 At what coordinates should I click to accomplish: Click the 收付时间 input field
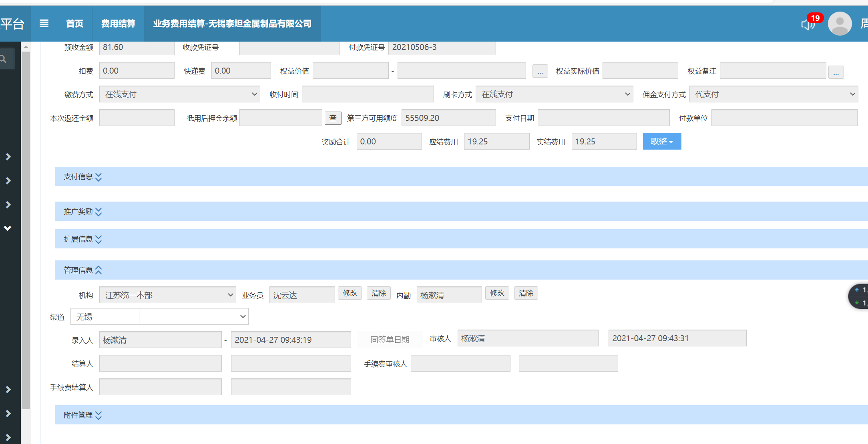point(368,94)
